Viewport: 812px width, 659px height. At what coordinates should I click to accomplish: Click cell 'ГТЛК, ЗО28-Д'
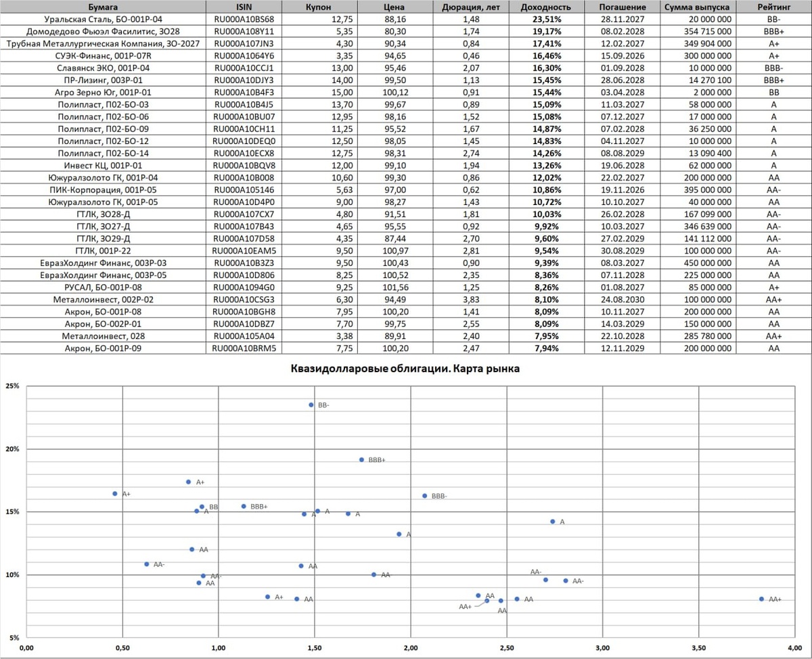(x=103, y=214)
